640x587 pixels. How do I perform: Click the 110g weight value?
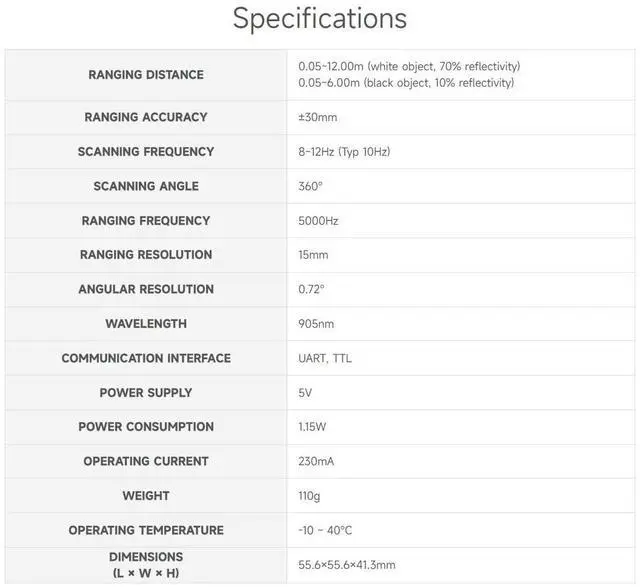309,496
